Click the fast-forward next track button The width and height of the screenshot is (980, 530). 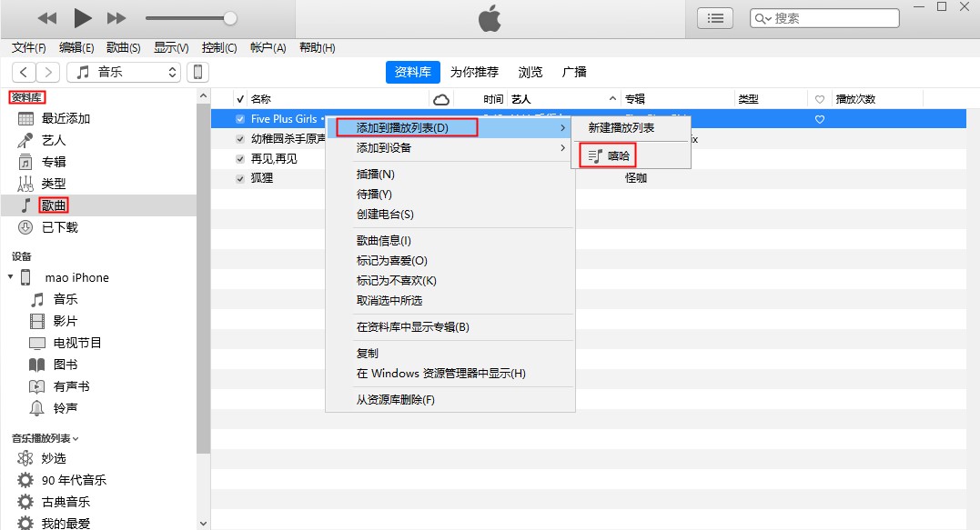[x=116, y=19]
